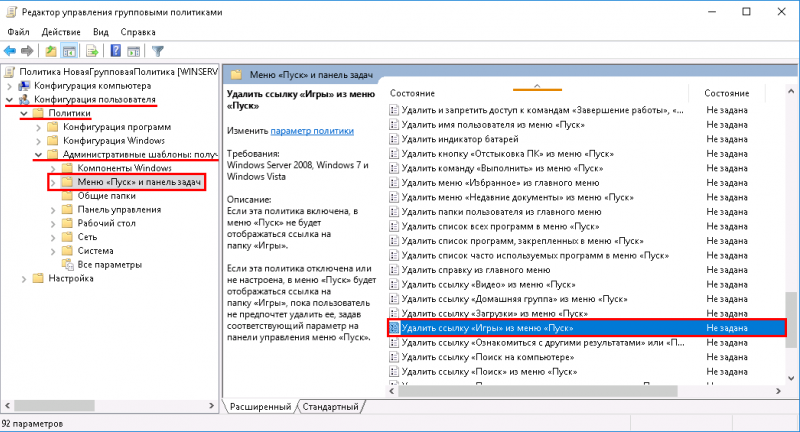
Task: Click «Все параметры» icon in tree
Action: tap(67, 265)
